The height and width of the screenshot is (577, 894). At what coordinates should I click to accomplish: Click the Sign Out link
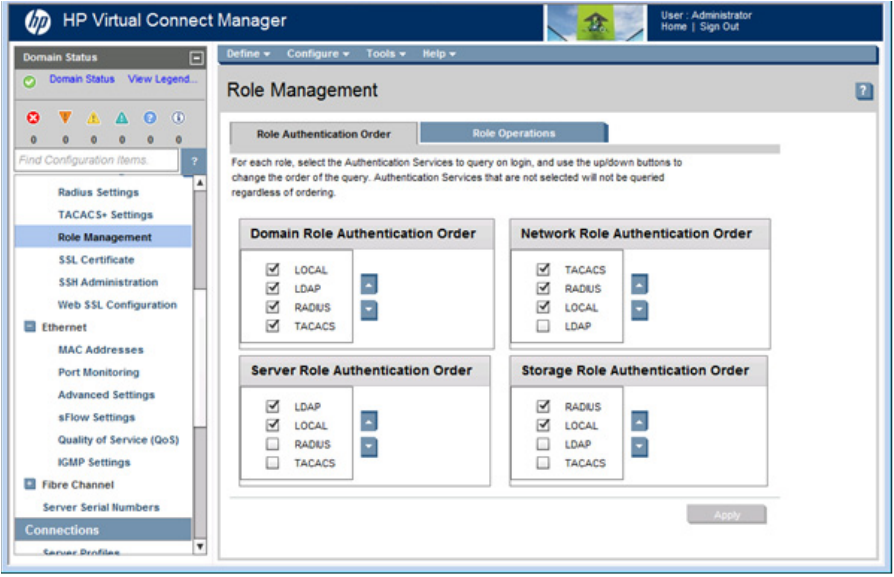719,27
